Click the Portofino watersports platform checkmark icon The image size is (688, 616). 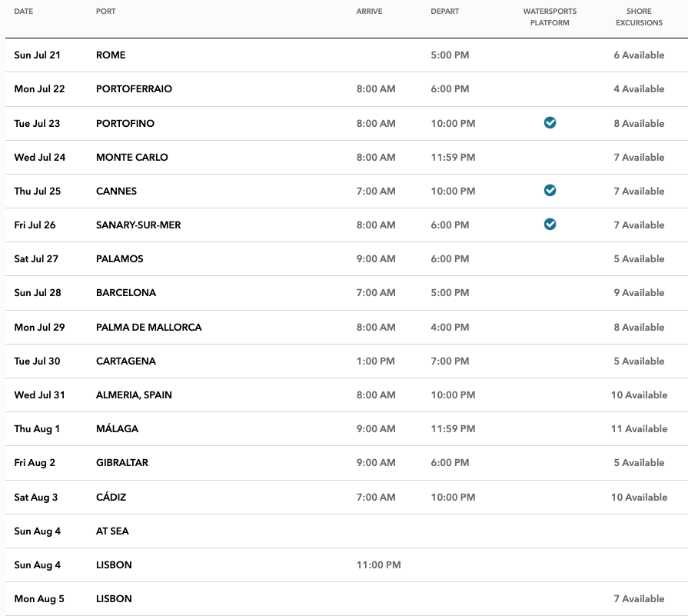550,123
